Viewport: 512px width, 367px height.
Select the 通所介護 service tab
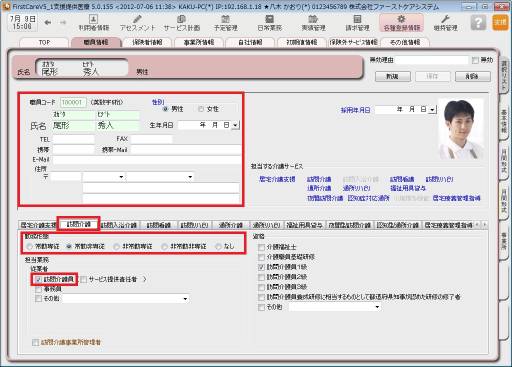pyautogui.click(x=231, y=225)
